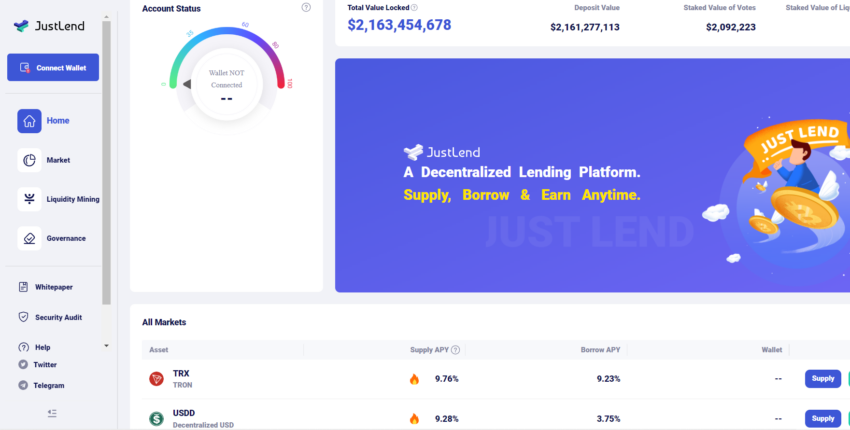Viewport: 850px width, 430px height.
Task: Click the account status gauge pointer
Action: click(x=187, y=84)
